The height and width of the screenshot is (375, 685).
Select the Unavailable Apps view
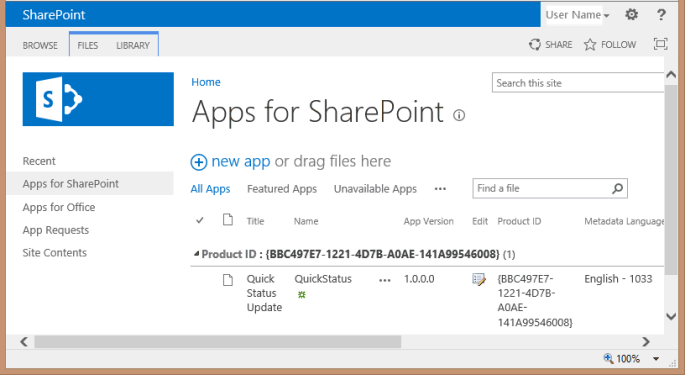pyautogui.click(x=375, y=189)
